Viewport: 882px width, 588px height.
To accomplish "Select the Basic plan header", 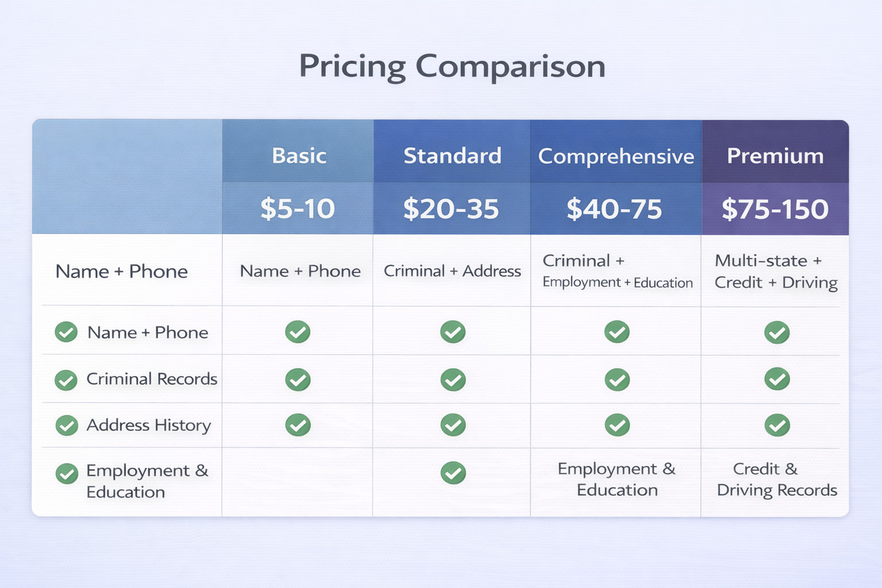I will [299, 156].
